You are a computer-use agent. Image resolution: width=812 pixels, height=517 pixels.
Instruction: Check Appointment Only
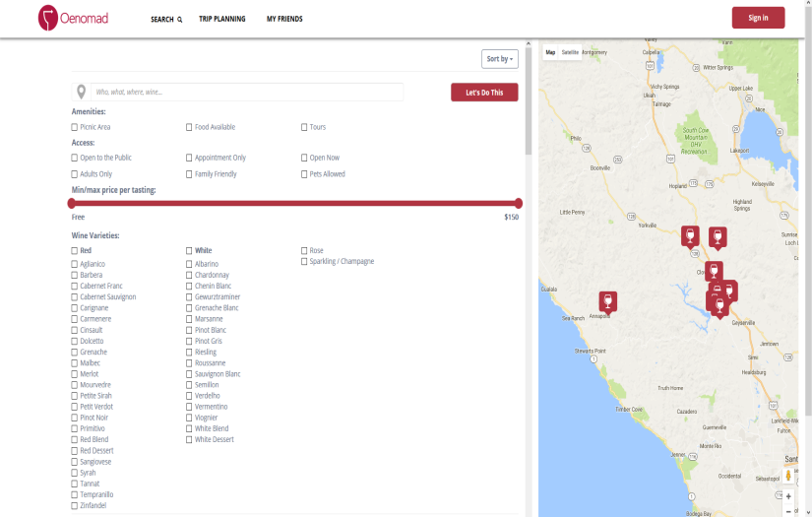tap(189, 158)
